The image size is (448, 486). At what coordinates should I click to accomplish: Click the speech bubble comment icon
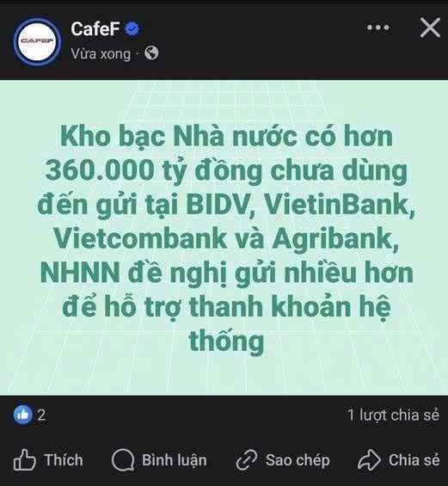123,460
